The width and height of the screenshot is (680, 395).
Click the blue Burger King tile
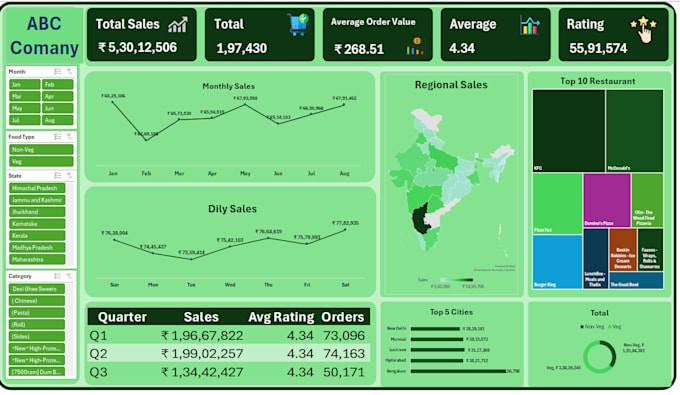pos(557,262)
